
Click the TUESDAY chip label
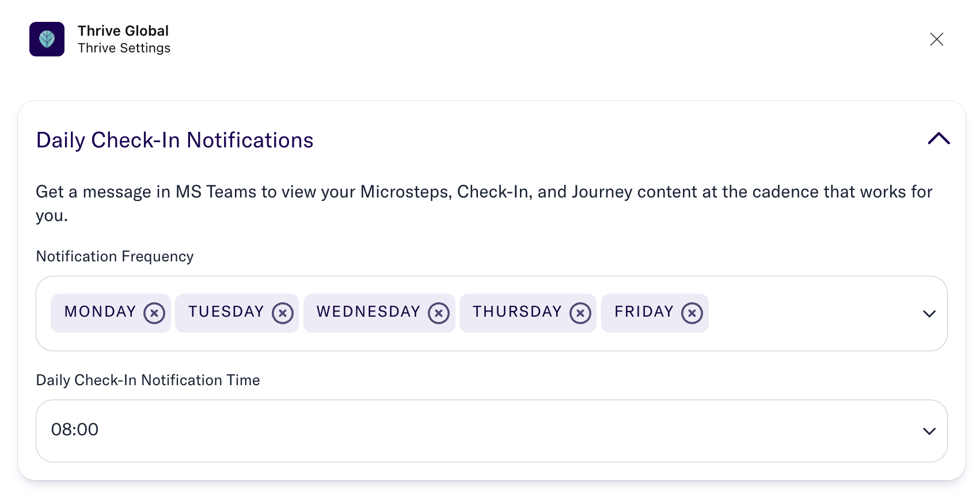pyautogui.click(x=226, y=312)
